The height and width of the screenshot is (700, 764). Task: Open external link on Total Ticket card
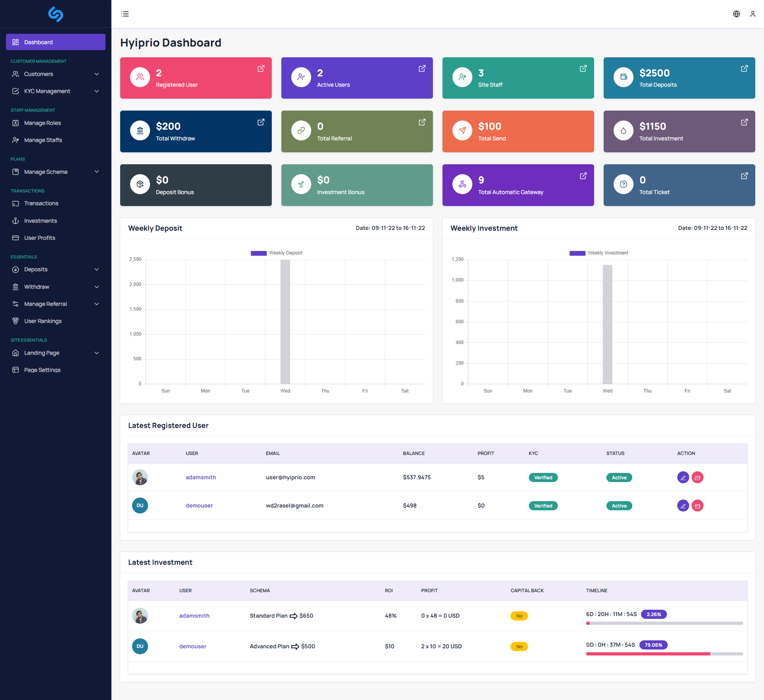click(744, 176)
